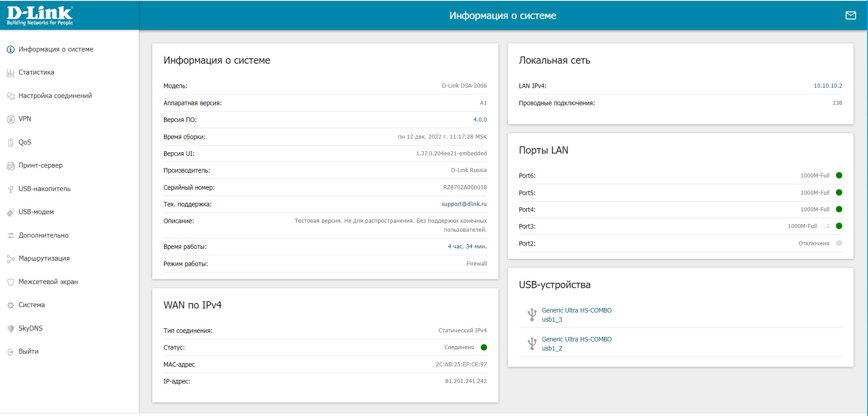Viewport: 868px width, 416px height.
Task: Open the QoS menu section
Action: [x=25, y=142]
